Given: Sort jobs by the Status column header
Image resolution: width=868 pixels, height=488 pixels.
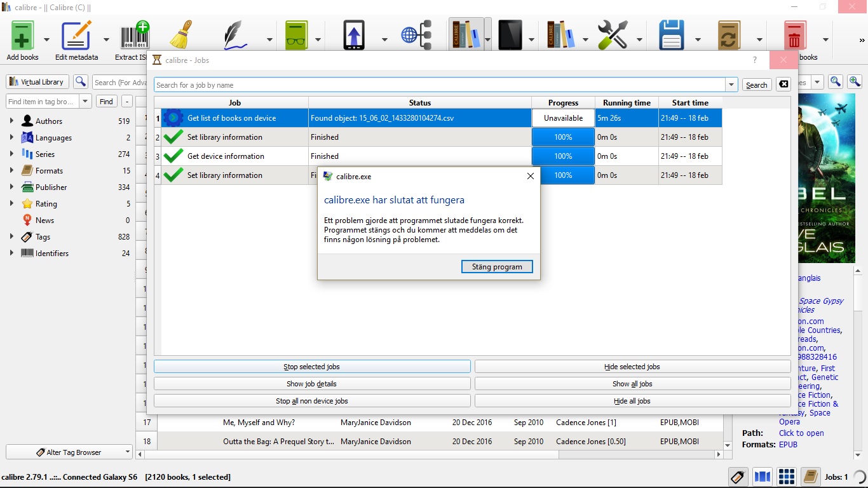Looking at the screenshot, I should 420,102.
